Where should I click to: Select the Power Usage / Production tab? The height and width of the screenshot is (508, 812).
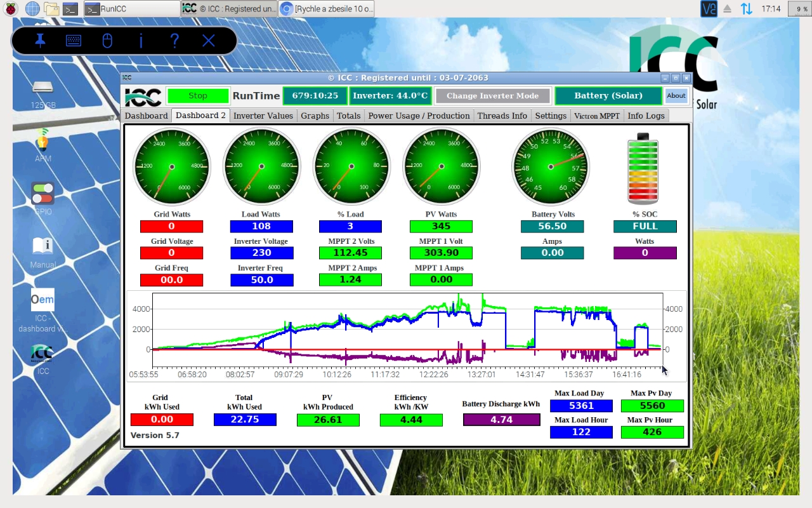tap(419, 116)
